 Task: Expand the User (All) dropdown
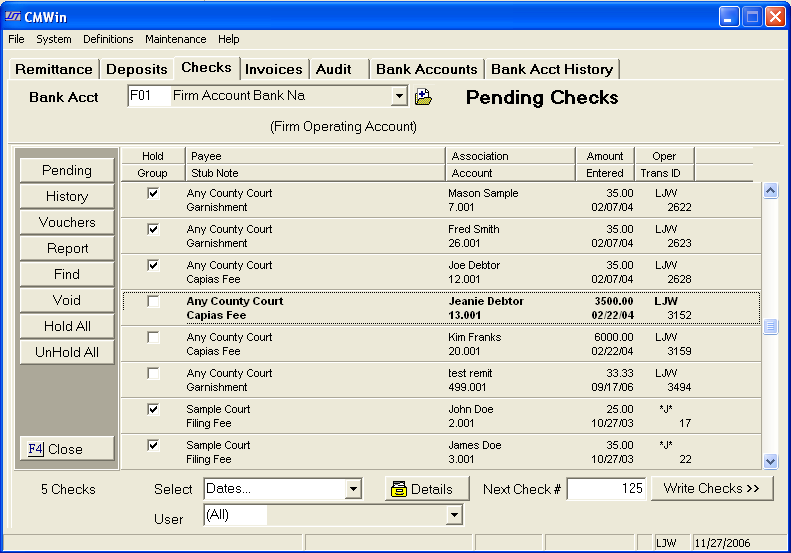[x=454, y=515]
